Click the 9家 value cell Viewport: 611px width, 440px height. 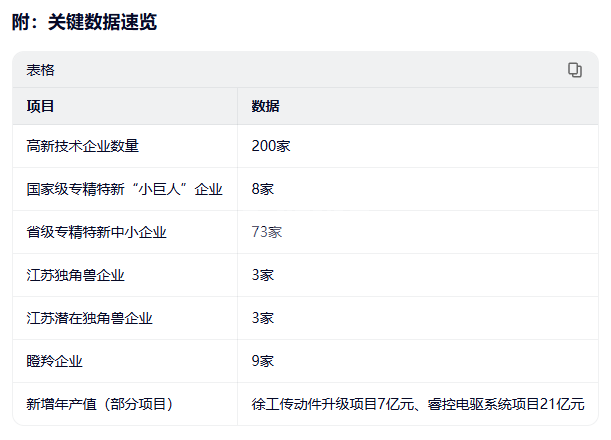click(x=263, y=361)
